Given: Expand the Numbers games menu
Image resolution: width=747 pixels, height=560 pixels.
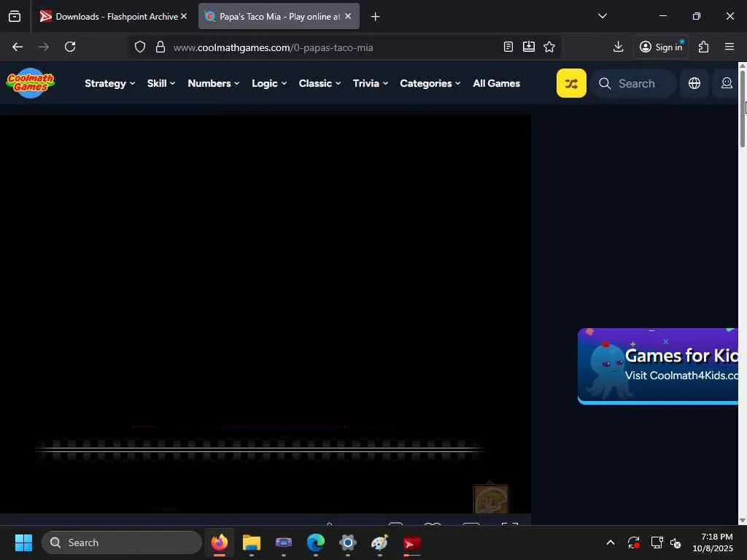Looking at the screenshot, I should pyautogui.click(x=214, y=83).
